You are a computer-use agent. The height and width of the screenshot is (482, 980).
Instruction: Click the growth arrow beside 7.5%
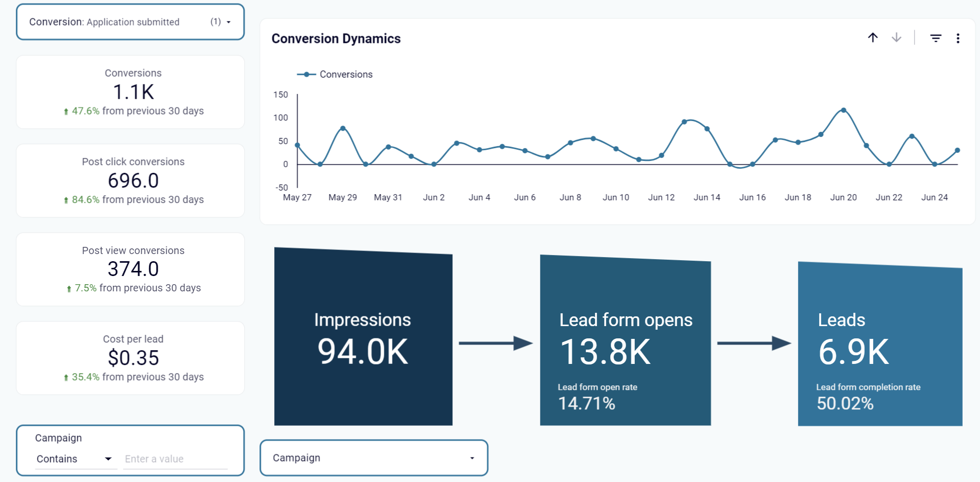69,288
